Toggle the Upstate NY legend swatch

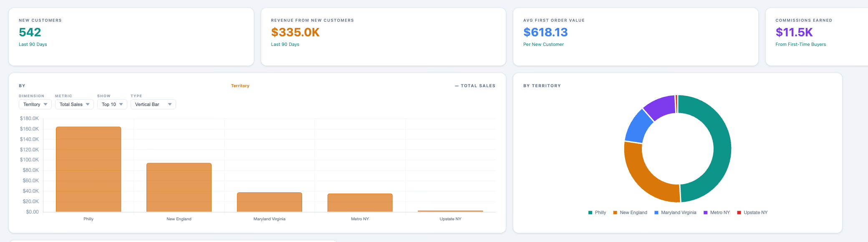click(739, 213)
